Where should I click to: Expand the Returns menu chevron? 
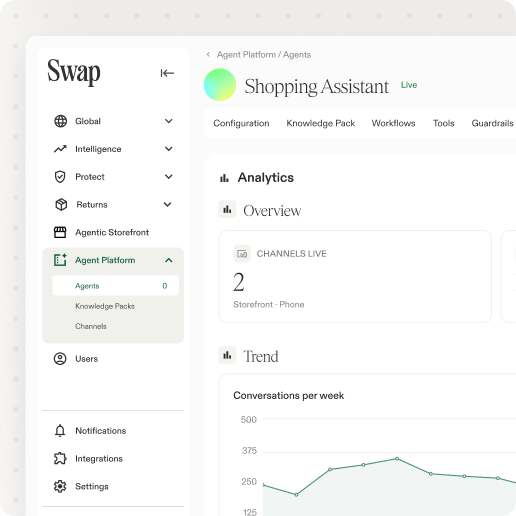coord(168,204)
